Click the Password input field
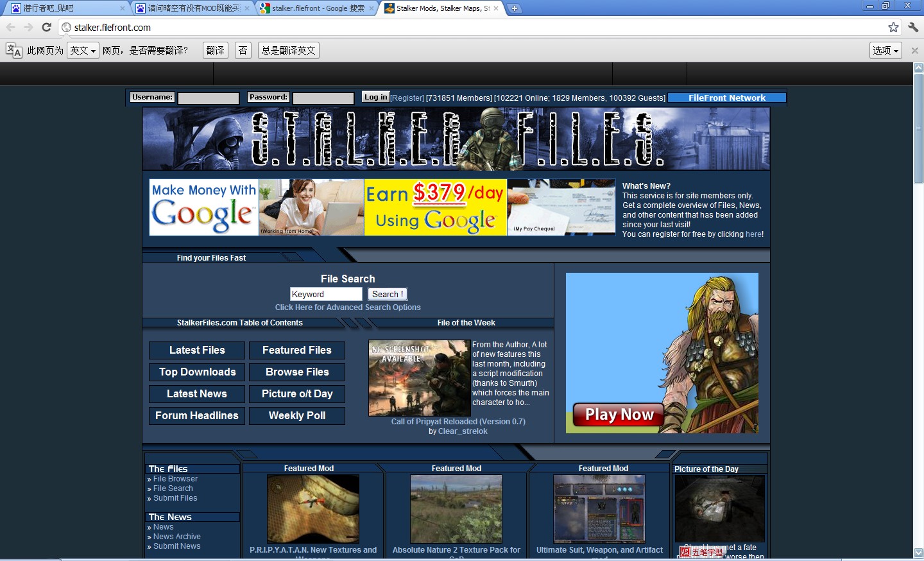Viewport: 924px width, 561px height. pyautogui.click(x=323, y=98)
